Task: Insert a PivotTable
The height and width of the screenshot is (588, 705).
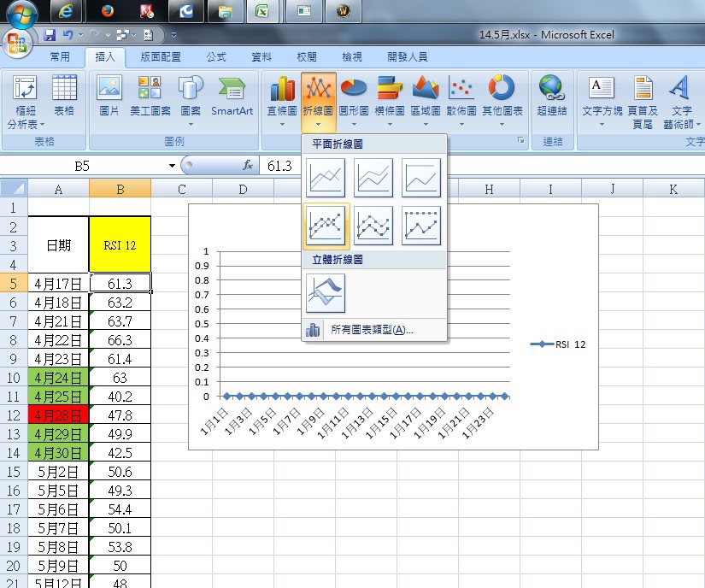Action: coord(26,102)
